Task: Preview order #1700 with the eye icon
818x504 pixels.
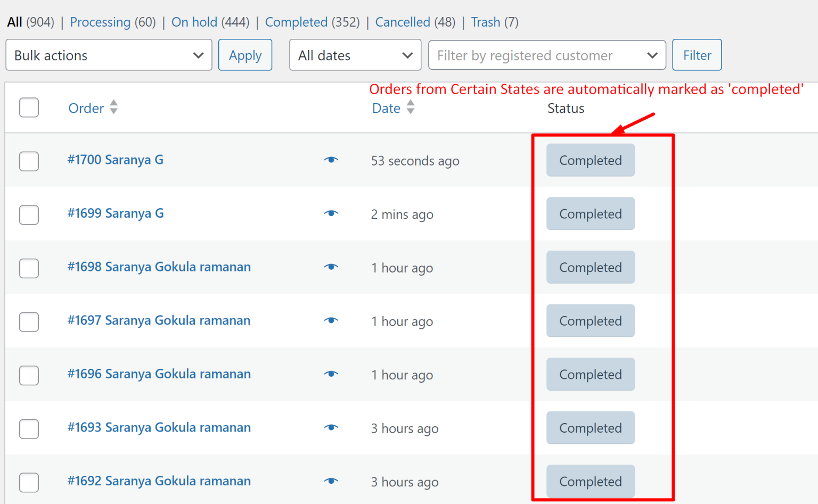Action: point(331,160)
